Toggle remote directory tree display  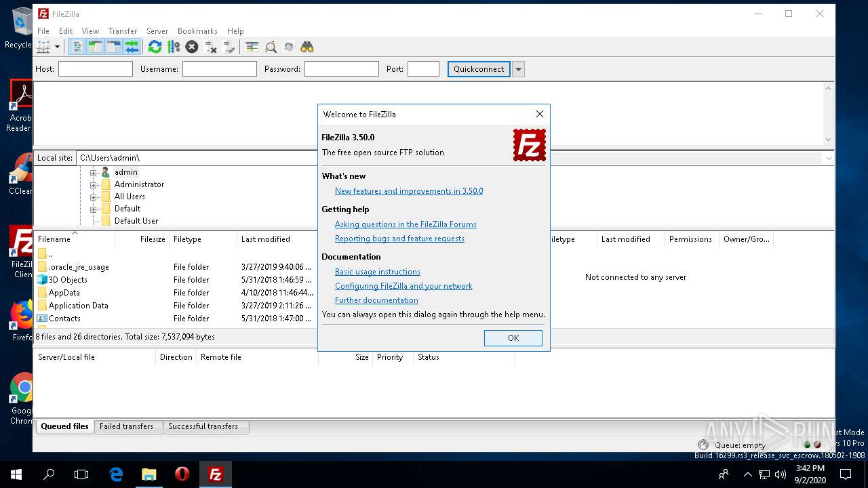pos(113,47)
